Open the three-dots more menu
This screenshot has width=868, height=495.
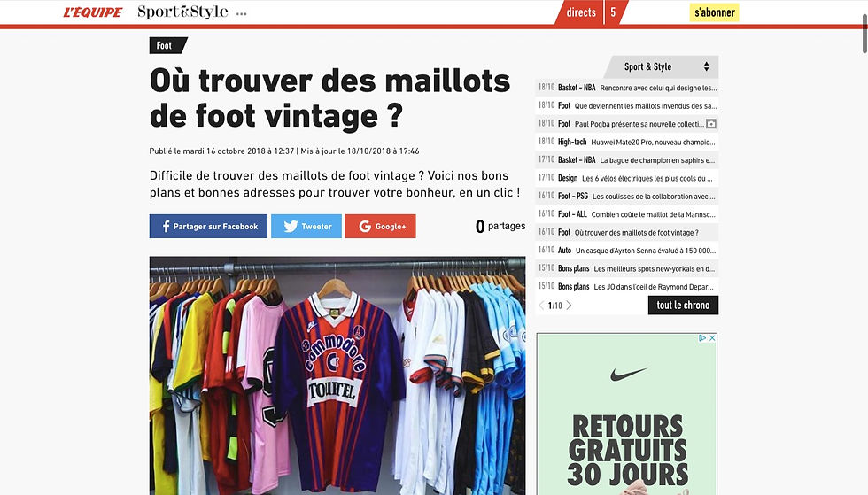coord(241,13)
